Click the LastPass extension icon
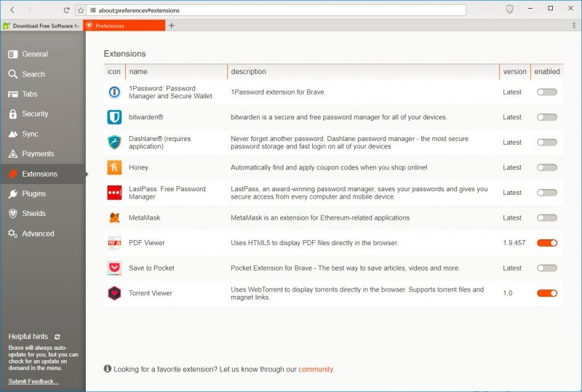Viewport: 582px width, 392px height. pos(114,193)
